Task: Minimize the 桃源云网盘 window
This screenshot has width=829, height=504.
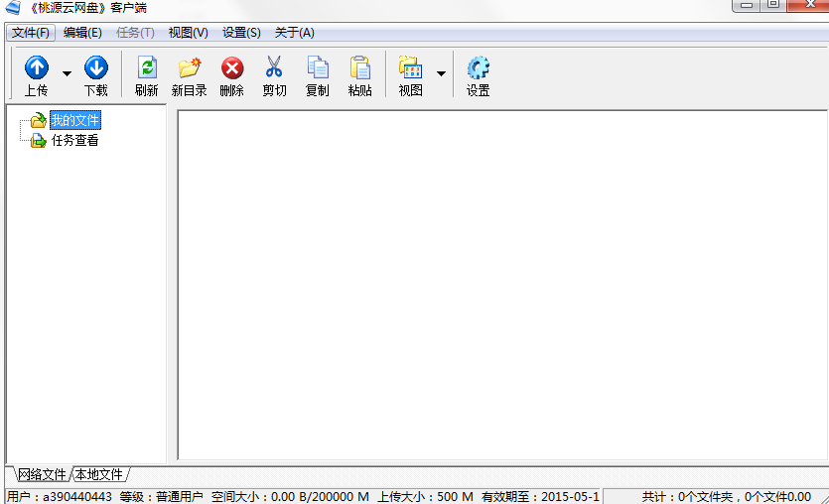Action: point(746,5)
